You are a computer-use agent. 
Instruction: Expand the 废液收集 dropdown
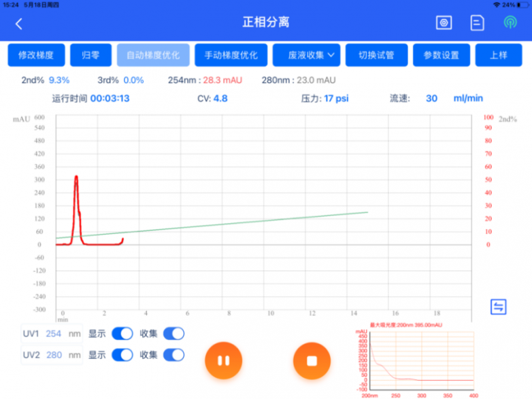click(306, 55)
